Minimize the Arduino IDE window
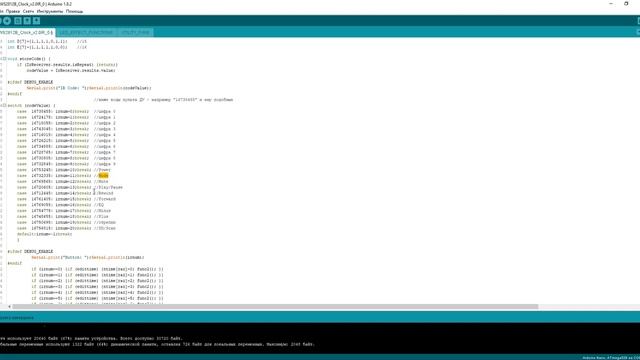Image resolution: width=640 pixels, height=360 pixels. 611,4
